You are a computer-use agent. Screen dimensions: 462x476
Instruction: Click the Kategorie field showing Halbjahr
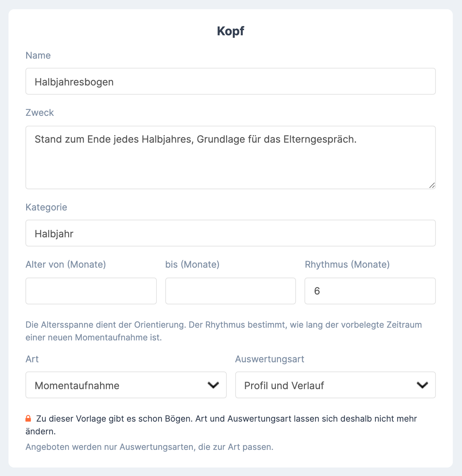[231, 233]
